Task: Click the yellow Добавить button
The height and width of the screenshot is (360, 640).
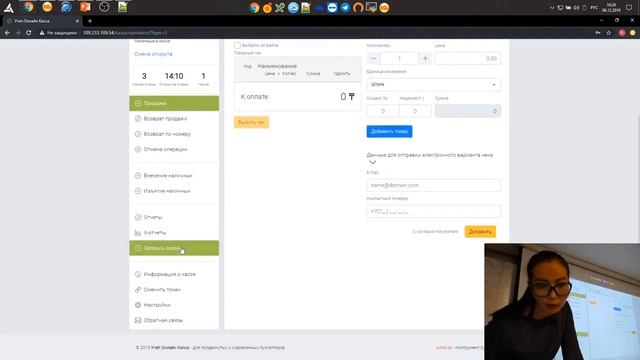Action: pyautogui.click(x=480, y=232)
